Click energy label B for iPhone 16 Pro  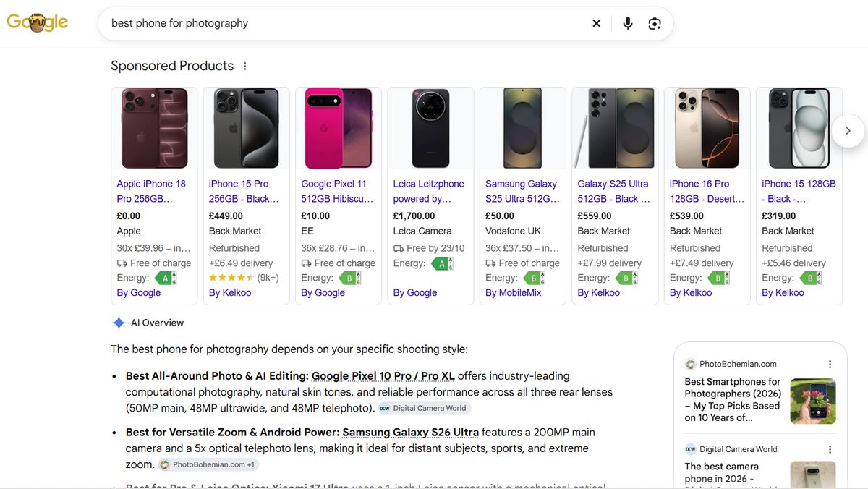coord(718,278)
